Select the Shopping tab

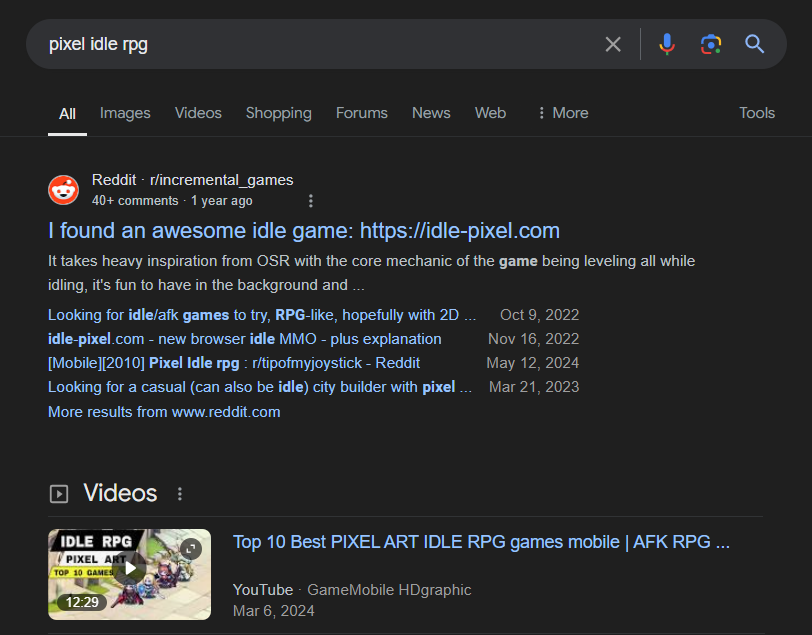[x=278, y=113]
